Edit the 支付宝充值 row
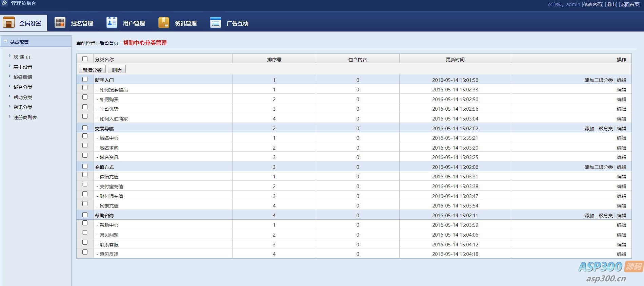 tap(622, 186)
